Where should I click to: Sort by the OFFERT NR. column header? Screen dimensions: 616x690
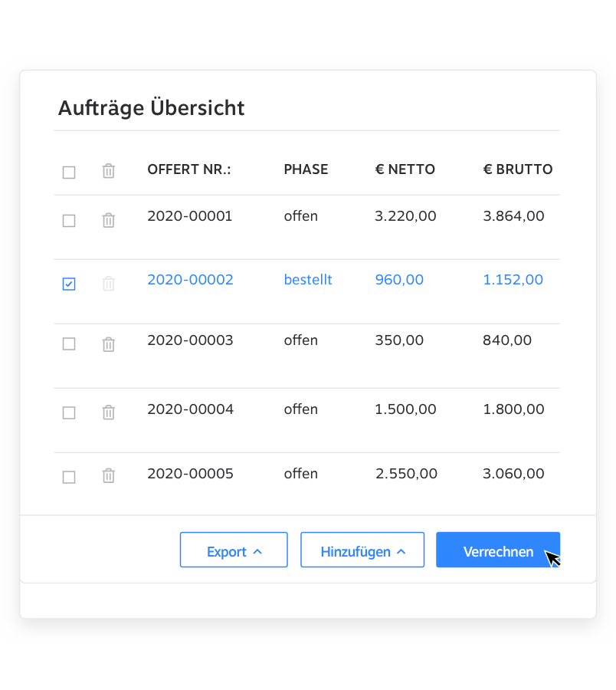[188, 169]
